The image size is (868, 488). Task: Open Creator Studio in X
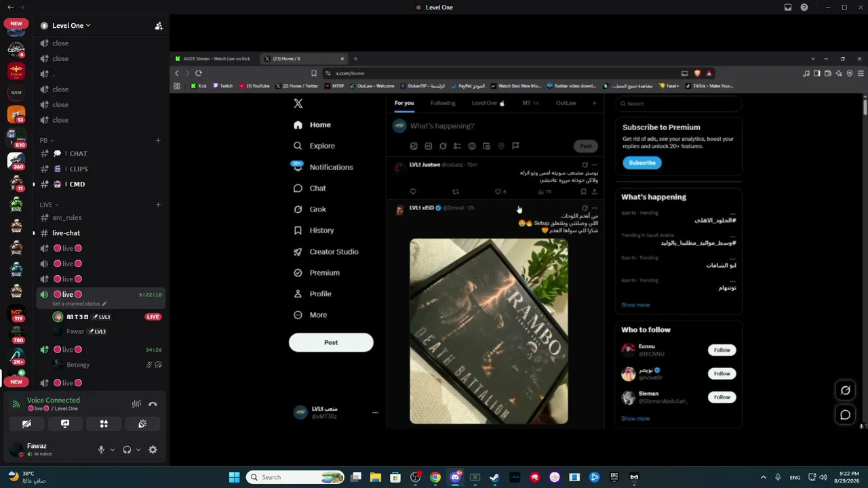[x=325, y=251]
